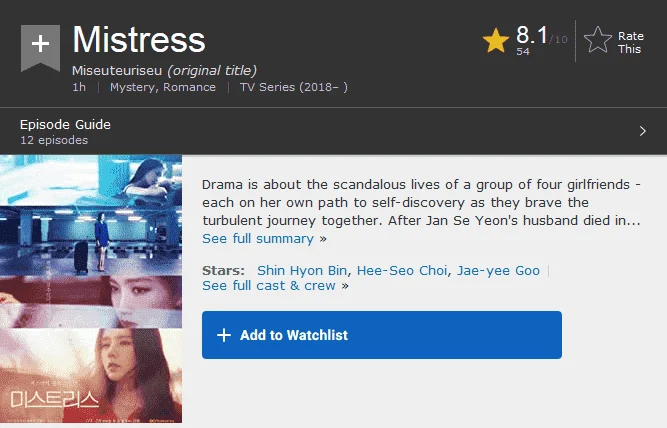
Task: Click the plus icon inside Add to Watchlist
Action: (x=224, y=335)
